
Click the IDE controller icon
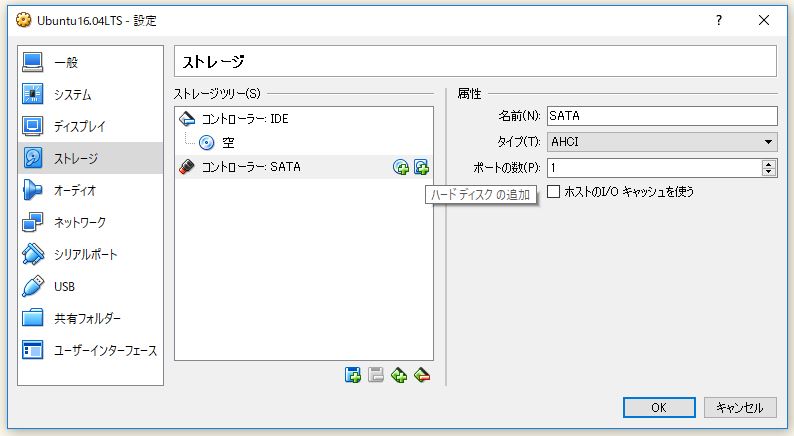187,119
